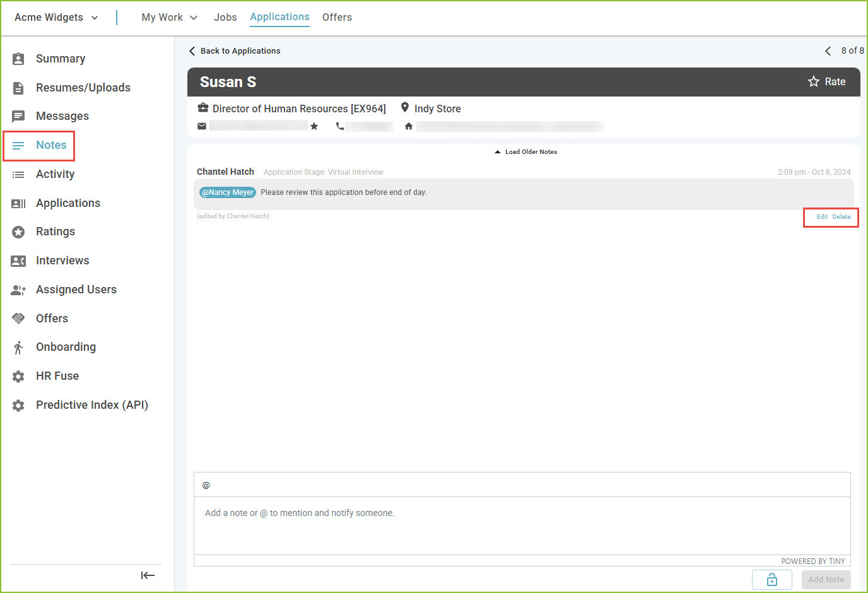Focus the Add a note text area
Image resolution: width=868 pixels, height=593 pixels.
coord(522,526)
